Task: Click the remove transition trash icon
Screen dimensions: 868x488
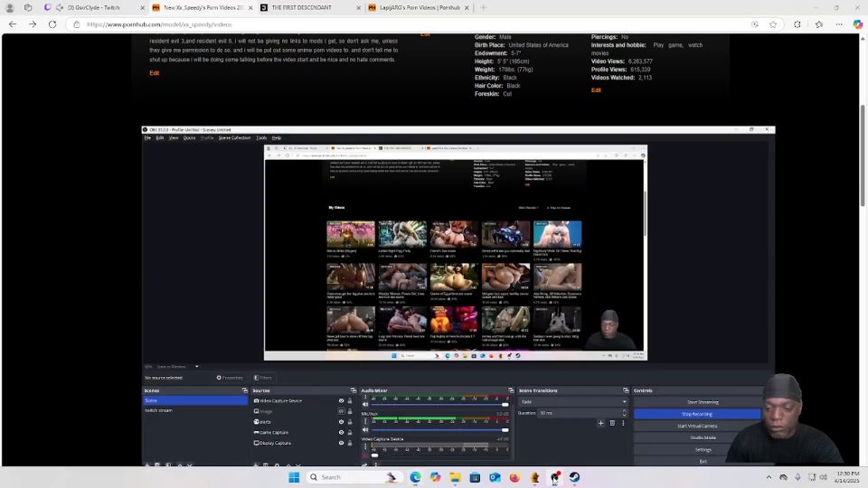Action: tap(612, 423)
